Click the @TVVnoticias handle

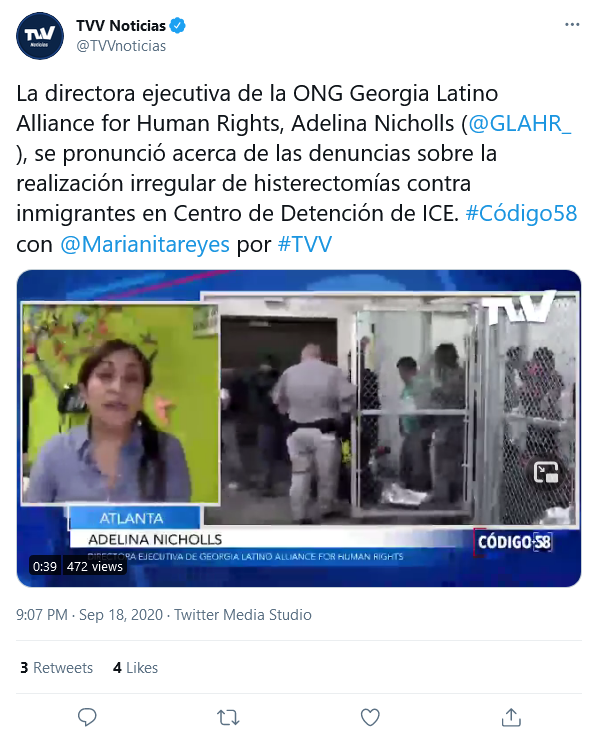(x=121, y=46)
